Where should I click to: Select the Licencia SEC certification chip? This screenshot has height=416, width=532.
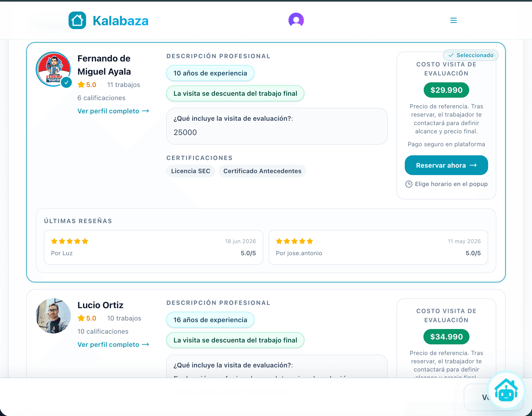[191, 171]
